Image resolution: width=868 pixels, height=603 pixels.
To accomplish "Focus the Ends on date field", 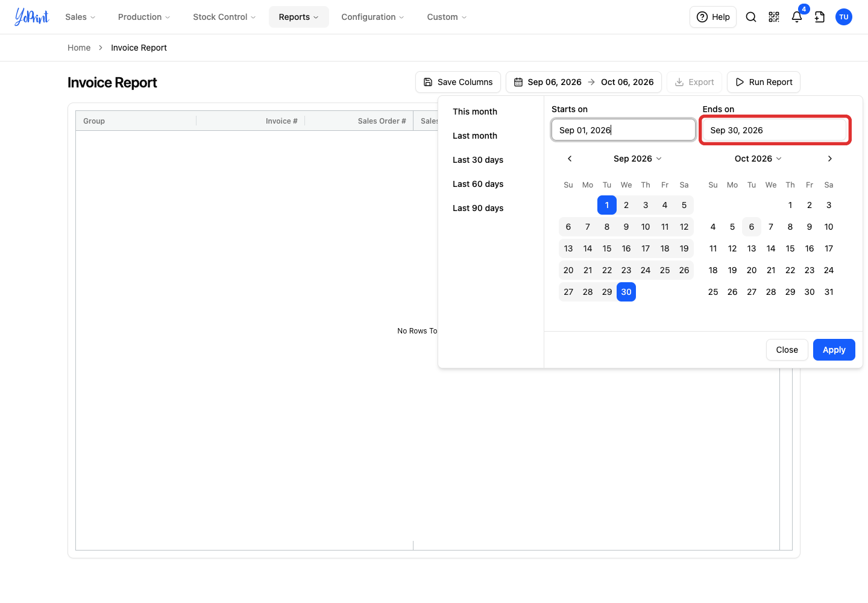I will [x=775, y=130].
